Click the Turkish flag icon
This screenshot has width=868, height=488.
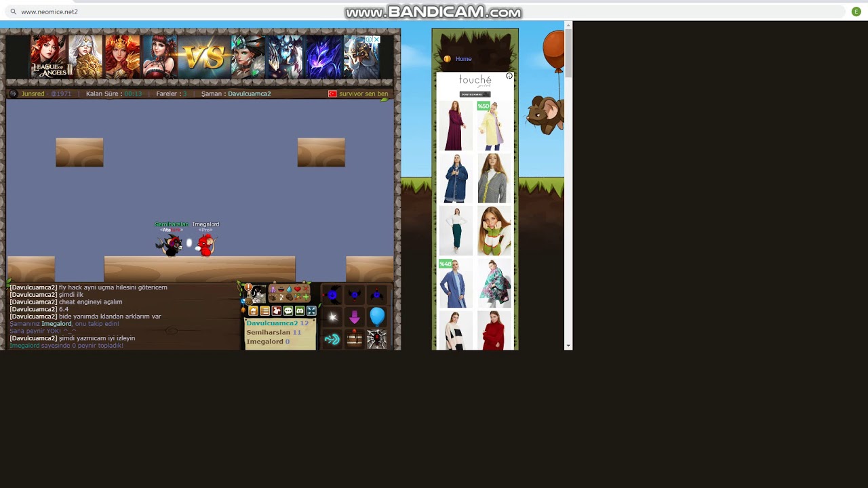coord(332,94)
